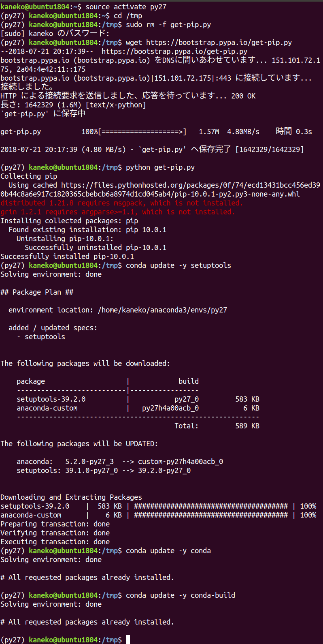Click the 'python get-pip.py' command line
This screenshot has width=323, height=644.
(x=160, y=167)
